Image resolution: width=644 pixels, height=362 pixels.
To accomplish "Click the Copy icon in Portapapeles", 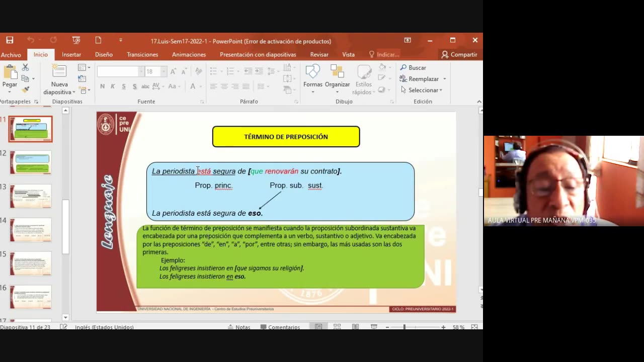I will coord(25,78).
